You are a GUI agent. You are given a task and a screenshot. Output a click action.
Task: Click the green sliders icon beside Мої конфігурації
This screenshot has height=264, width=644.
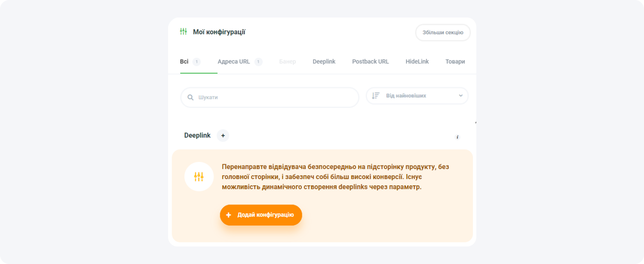pyautogui.click(x=183, y=32)
